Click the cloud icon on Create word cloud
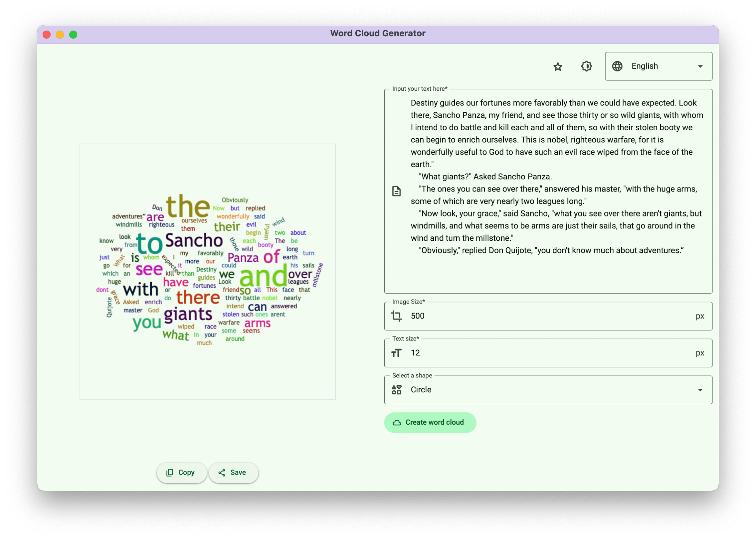The height and width of the screenshot is (540, 756). pyautogui.click(x=397, y=422)
